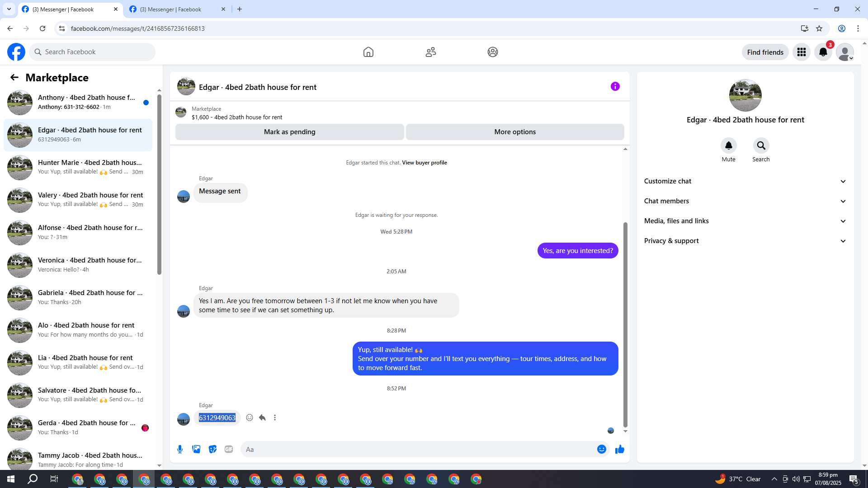Choose a sticker icon
This screenshot has width=868, height=488.
click(212, 449)
